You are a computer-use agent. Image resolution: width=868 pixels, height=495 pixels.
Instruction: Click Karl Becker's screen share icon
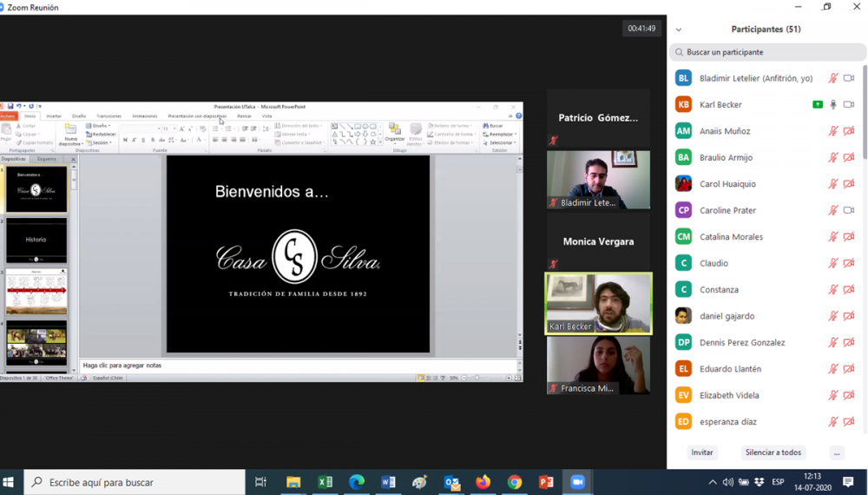click(x=818, y=104)
